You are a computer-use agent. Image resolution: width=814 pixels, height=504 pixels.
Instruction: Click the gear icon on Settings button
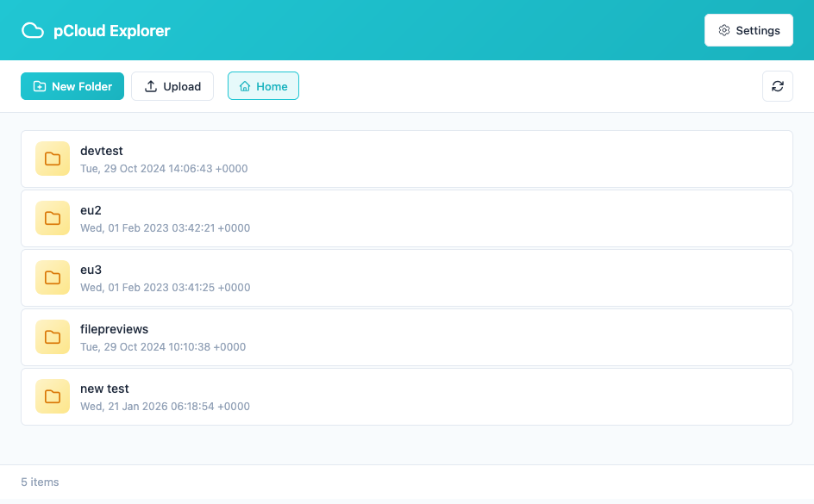[723, 29]
